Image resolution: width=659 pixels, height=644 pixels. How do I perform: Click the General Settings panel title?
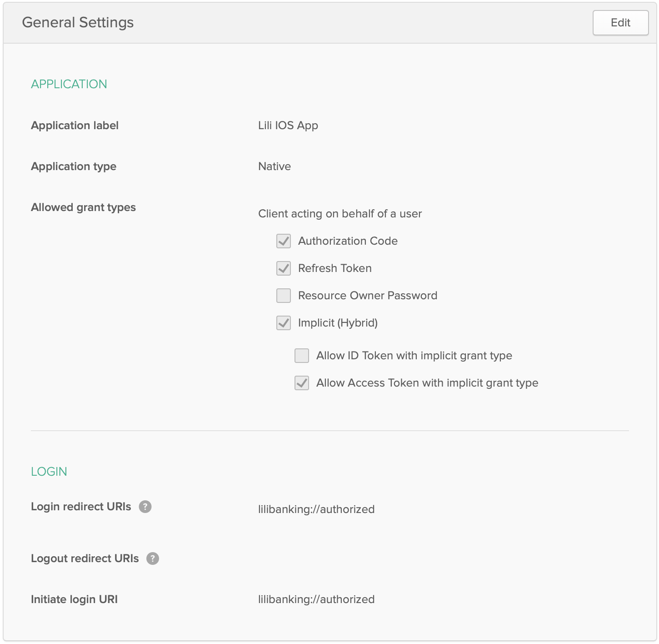(78, 23)
